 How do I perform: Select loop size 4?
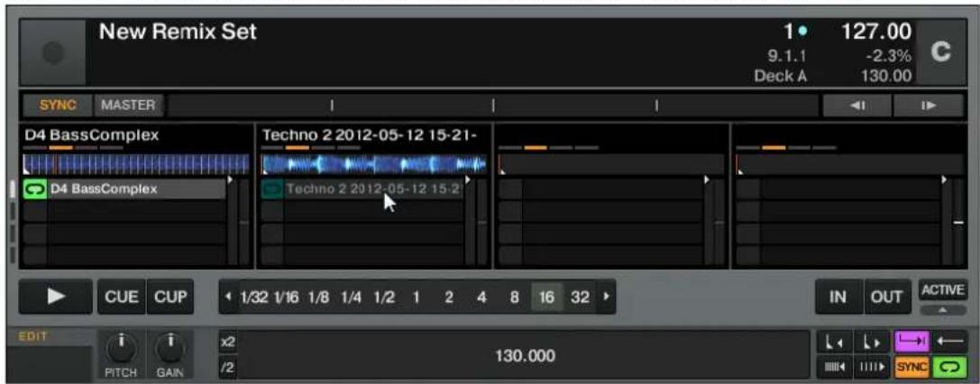(481, 297)
